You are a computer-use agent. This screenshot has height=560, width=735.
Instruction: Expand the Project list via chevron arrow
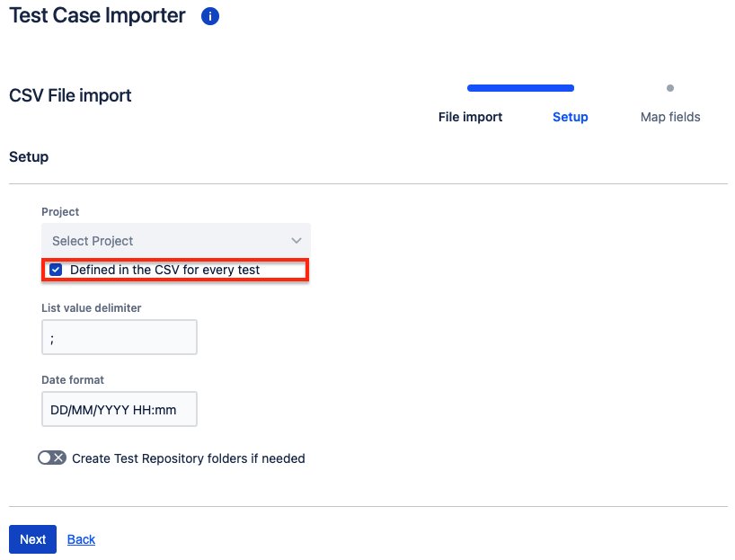(297, 241)
